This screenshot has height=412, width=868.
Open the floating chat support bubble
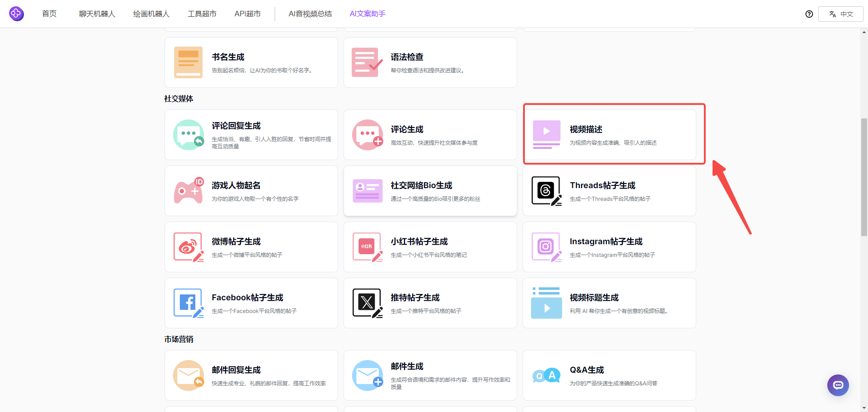[x=838, y=385]
